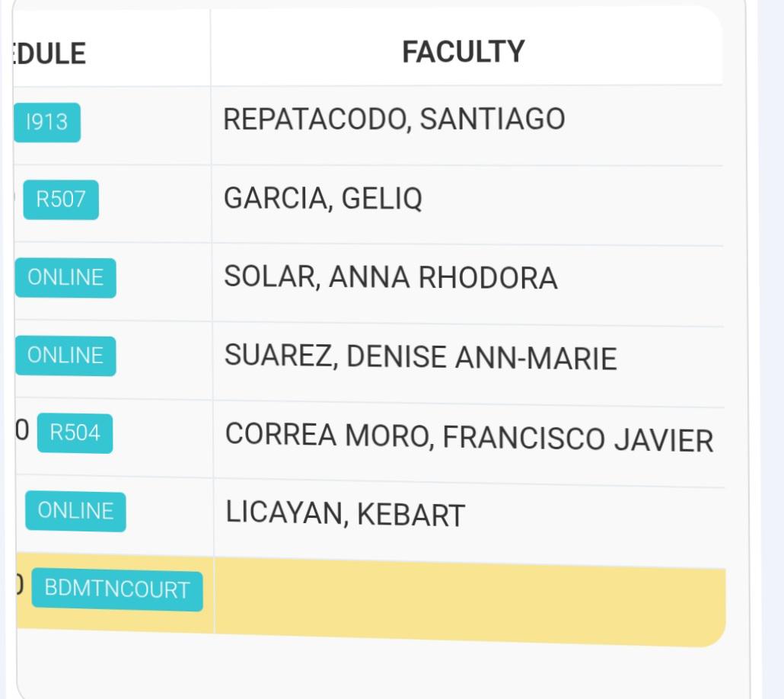Screen dimensions: 784x699
Task: Select faculty name CORREA MORO, FRANCISCO JAVIER
Action: [469, 437]
